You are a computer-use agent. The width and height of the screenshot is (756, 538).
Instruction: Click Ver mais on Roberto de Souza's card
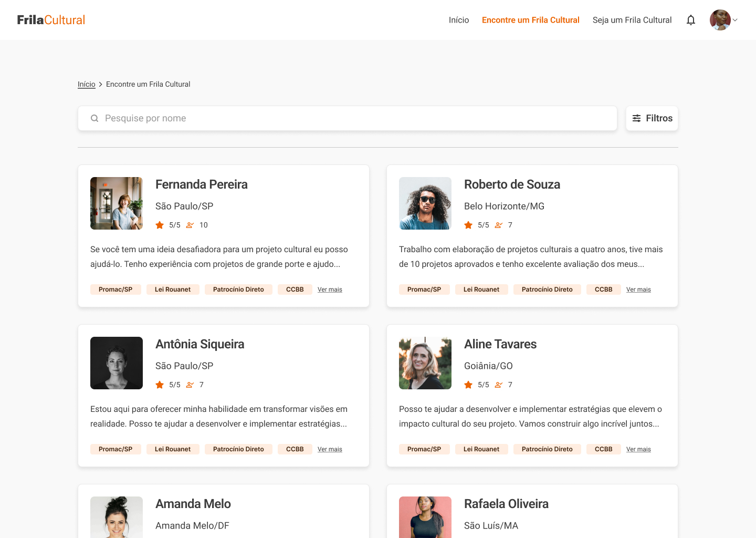(x=638, y=289)
